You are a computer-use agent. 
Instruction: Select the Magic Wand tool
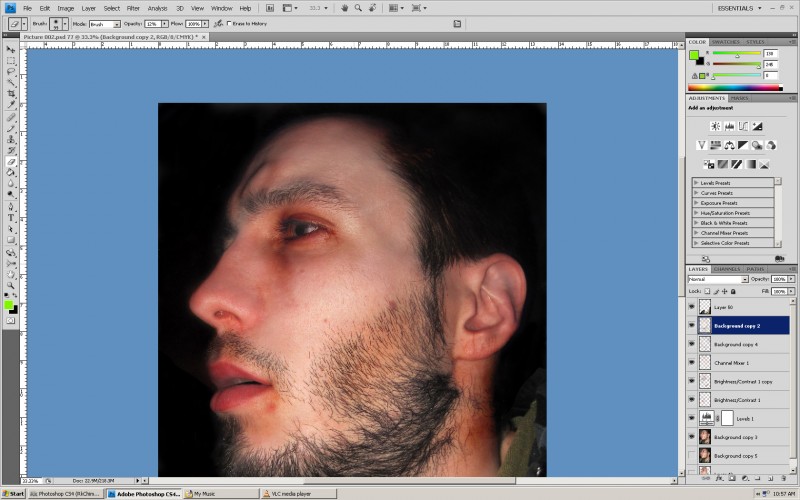pyautogui.click(x=11, y=83)
